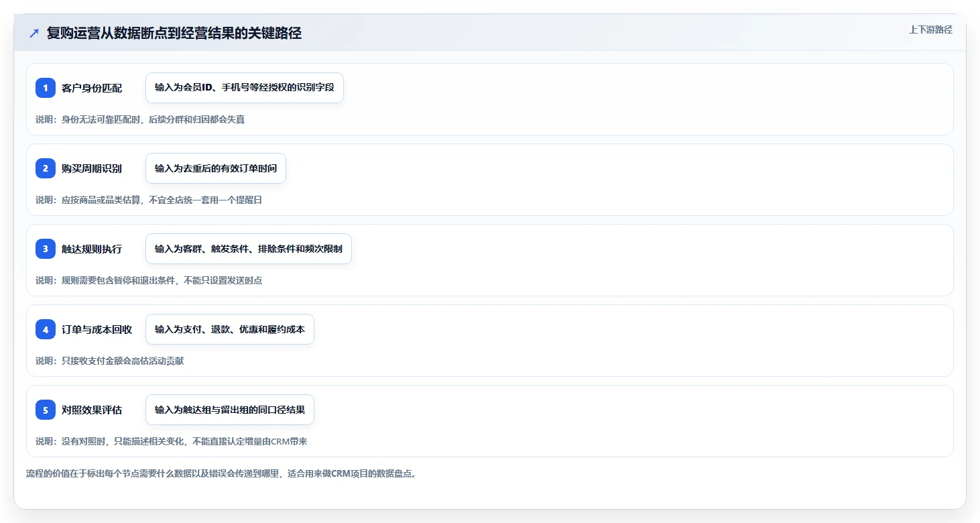This screenshot has width=980, height=523.
Task: Click the 上下游路径 label in header
Action: [930, 30]
